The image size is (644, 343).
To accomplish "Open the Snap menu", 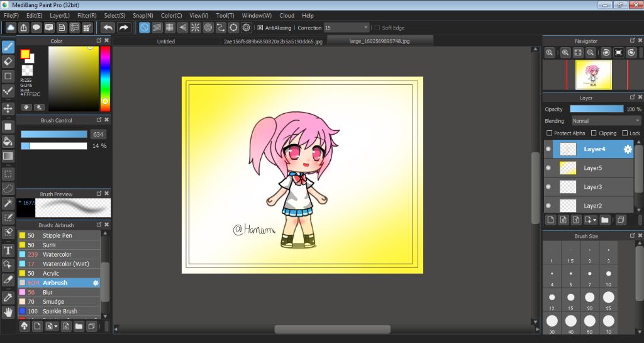I will (x=143, y=15).
